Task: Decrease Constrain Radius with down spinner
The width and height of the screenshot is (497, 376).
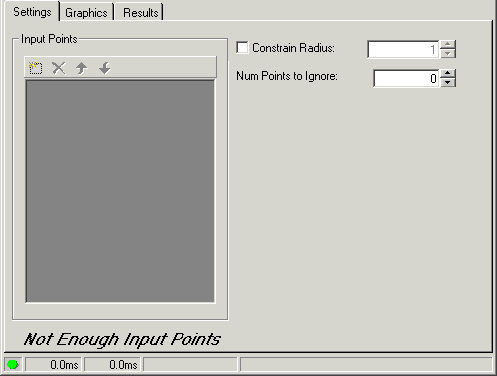Action: (x=448, y=54)
